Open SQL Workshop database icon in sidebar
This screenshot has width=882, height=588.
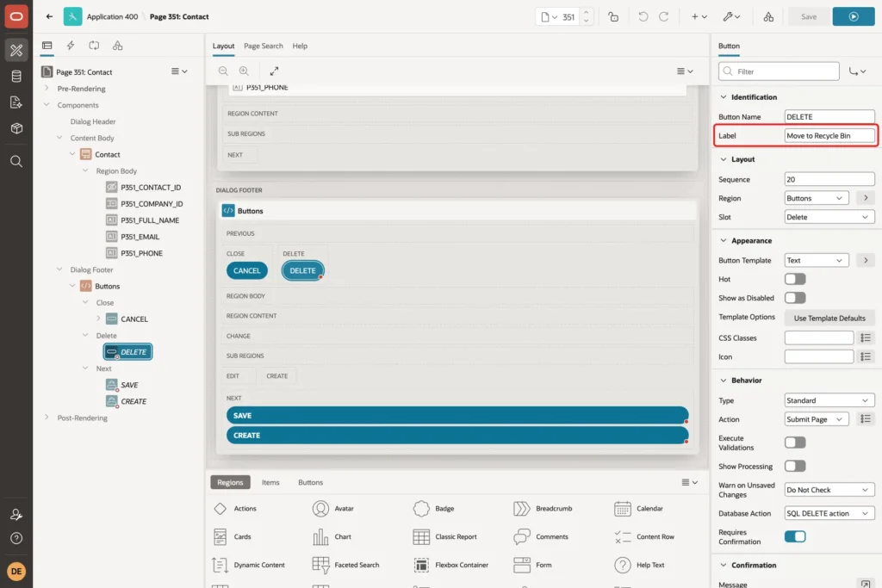coord(16,77)
